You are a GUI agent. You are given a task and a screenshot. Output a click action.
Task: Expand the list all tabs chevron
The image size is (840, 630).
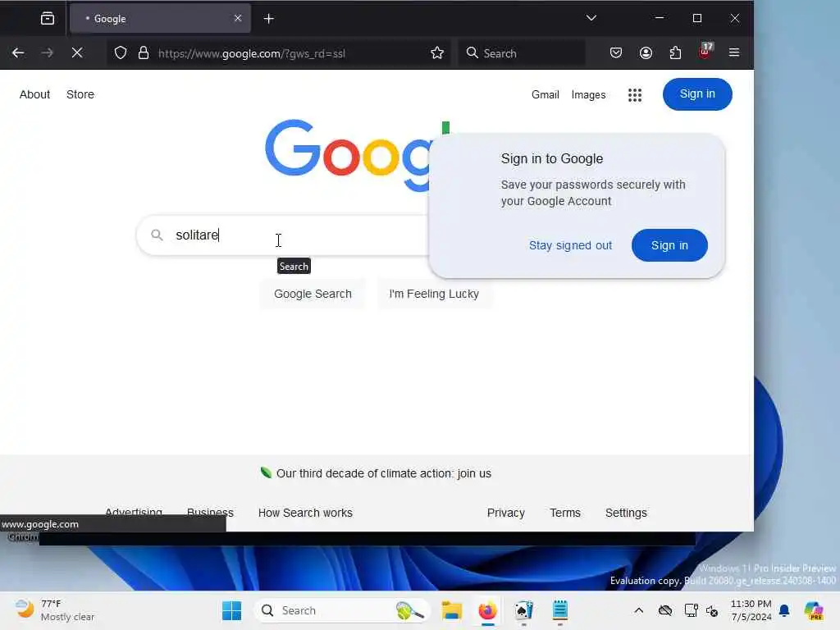[x=591, y=18]
